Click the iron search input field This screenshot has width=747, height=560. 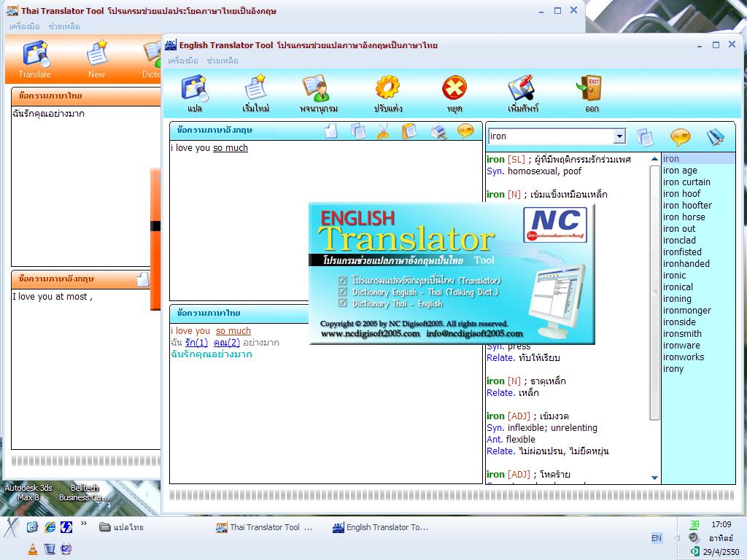pyautogui.click(x=551, y=136)
